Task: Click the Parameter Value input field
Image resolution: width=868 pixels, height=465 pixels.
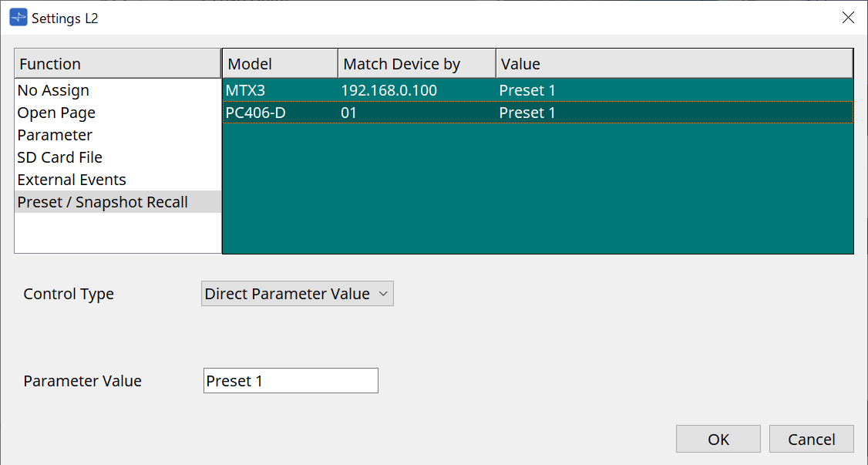Action: (291, 381)
